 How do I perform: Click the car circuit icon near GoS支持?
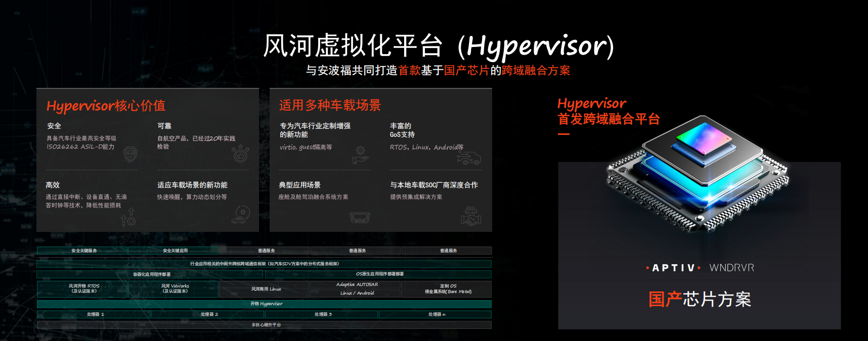[469, 159]
